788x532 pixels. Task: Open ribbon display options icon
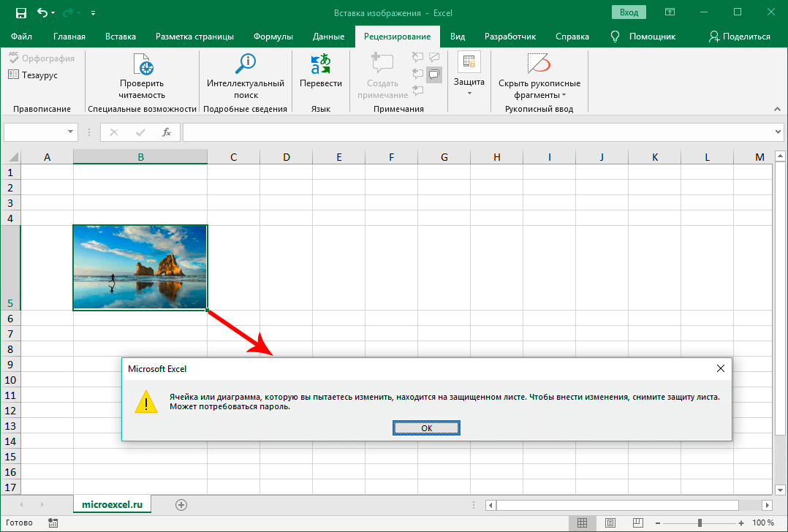tap(670, 12)
